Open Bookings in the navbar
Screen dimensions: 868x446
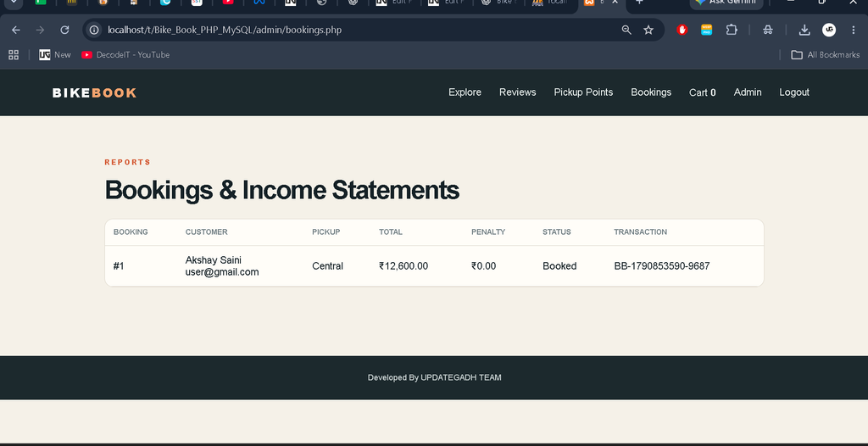[651, 92]
